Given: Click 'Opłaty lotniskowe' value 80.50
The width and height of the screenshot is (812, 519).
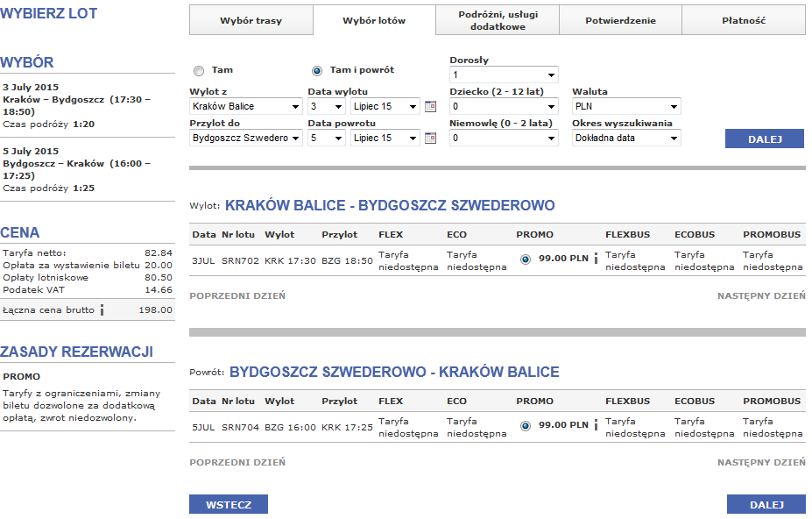Looking at the screenshot, I should point(158,277).
